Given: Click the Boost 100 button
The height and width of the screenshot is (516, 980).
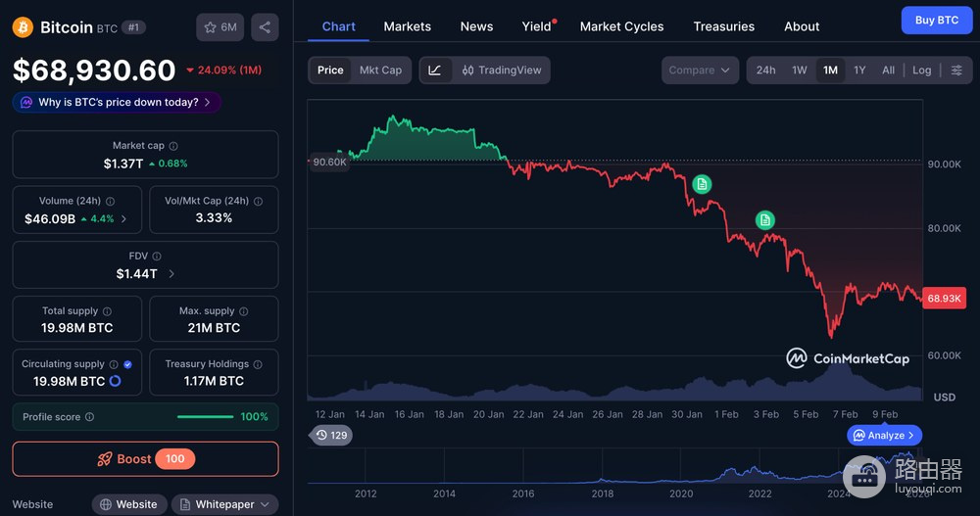Looking at the screenshot, I should click(146, 459).
